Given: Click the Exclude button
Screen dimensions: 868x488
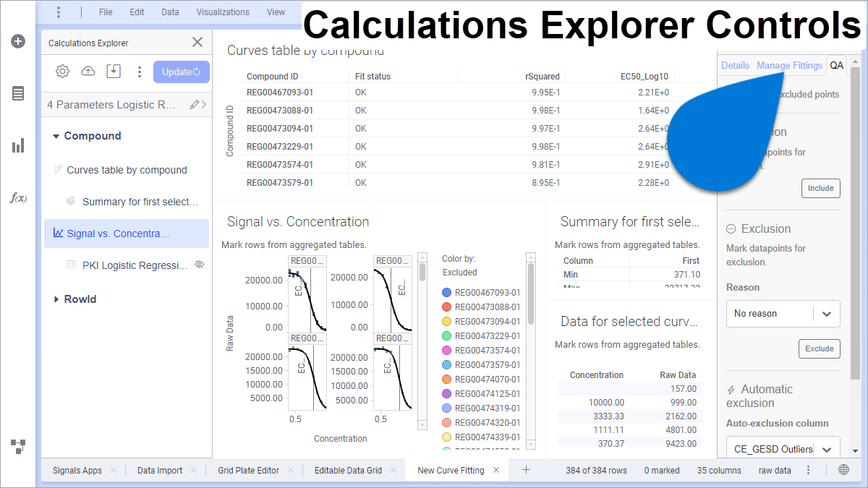Looking at the screenshot, I should (x=819, y=348).
